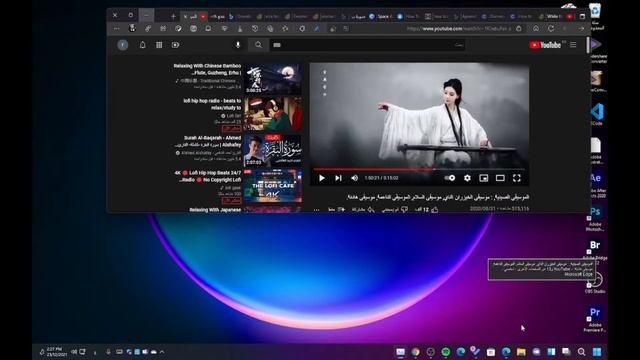Screen dimensions: 640x360
Task: Open Relaxing With Chinese Bamboo Flute thumbnail
Action: tap(273, 78)
